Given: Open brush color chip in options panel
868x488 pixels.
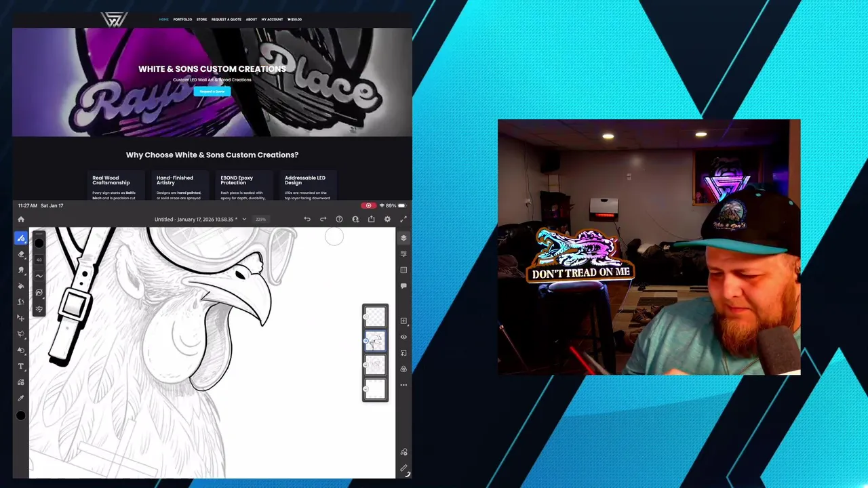Looking at the screenshot, I should [x=39, y=243].
